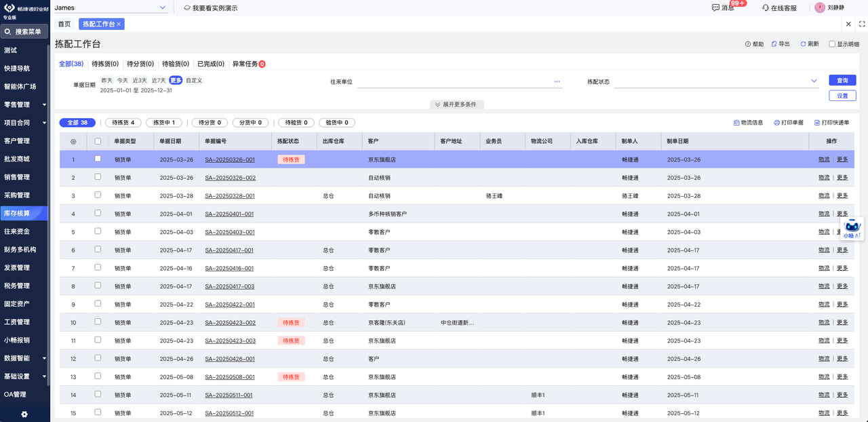Open 财务多机构 in the sidebar
Image resolution: width=868 pixels, height=422 pixels.
pos(20,250)
